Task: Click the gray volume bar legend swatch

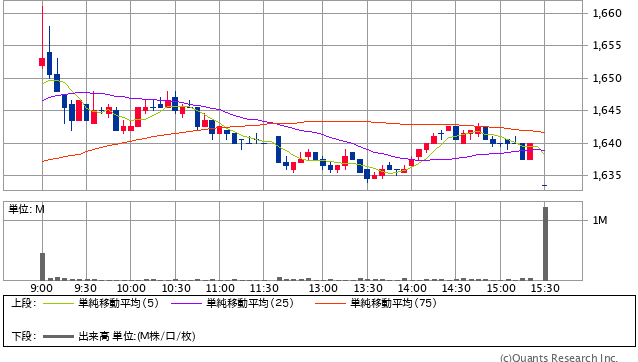Action: tap(59, 336)
